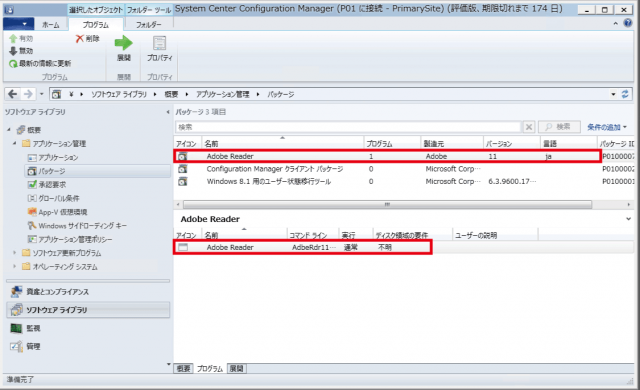Sort by コマンド ライン column header

313,235
